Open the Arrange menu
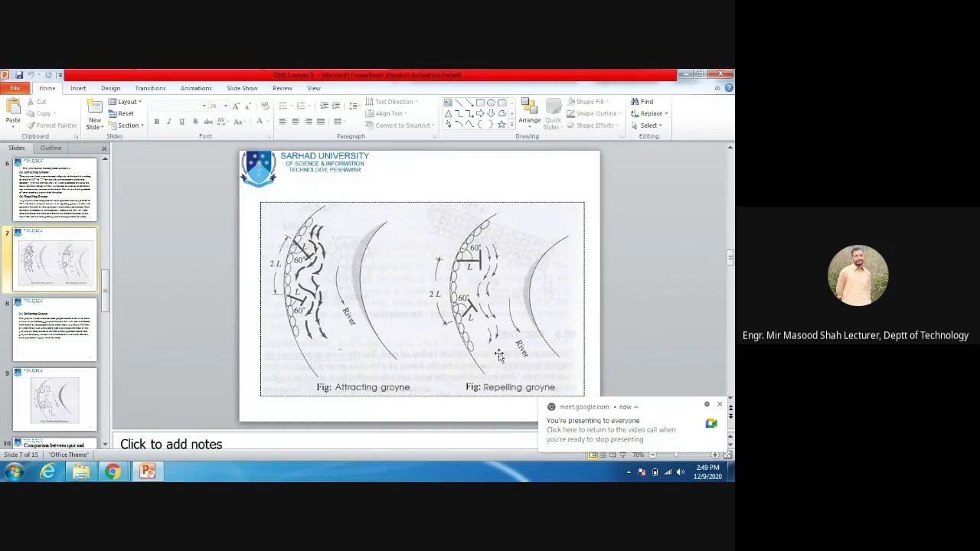The image size is (980, 551). (529, 113)
